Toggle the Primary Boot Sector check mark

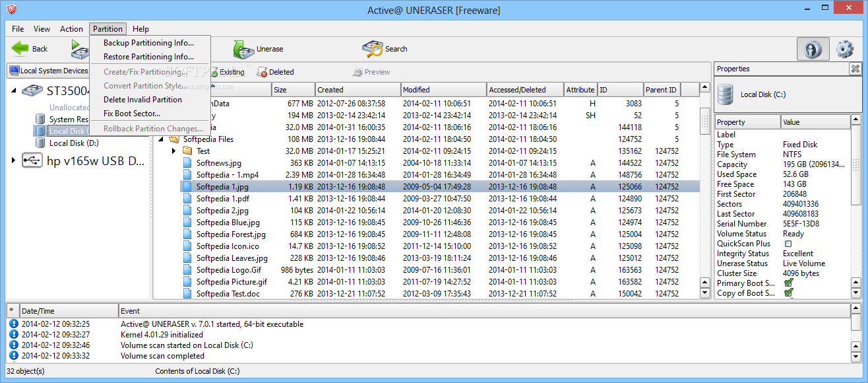tap(788, 283)
